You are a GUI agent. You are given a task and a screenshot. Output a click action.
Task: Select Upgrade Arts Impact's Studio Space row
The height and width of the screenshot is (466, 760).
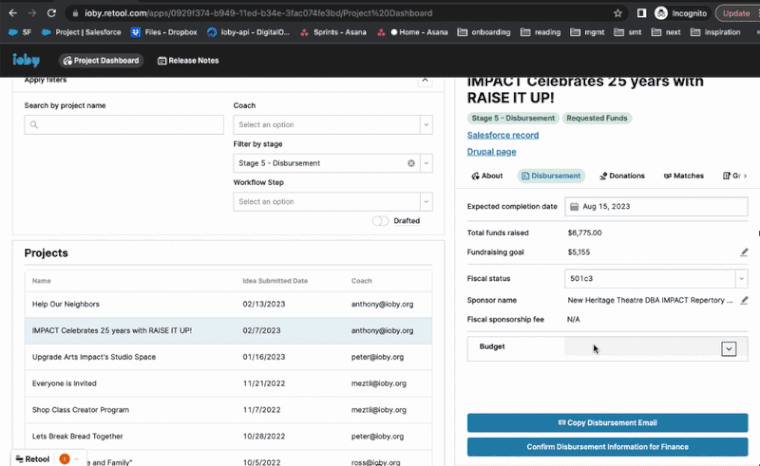click(228, 357)
